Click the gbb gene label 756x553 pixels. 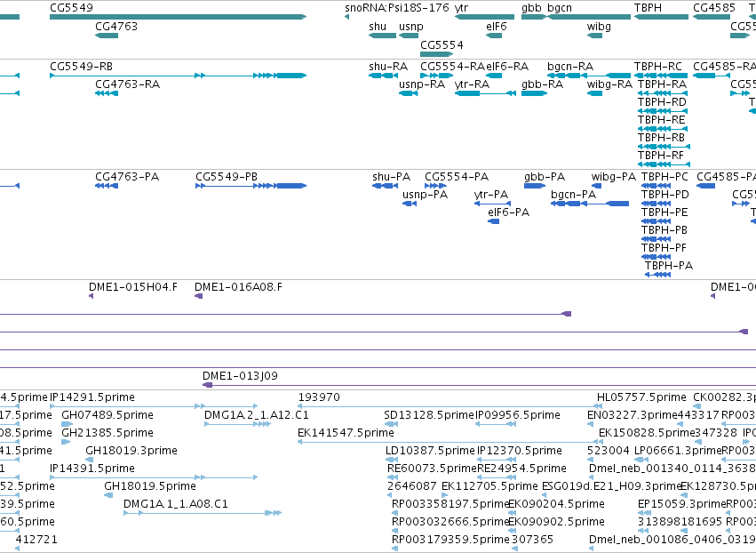point(531,8)
